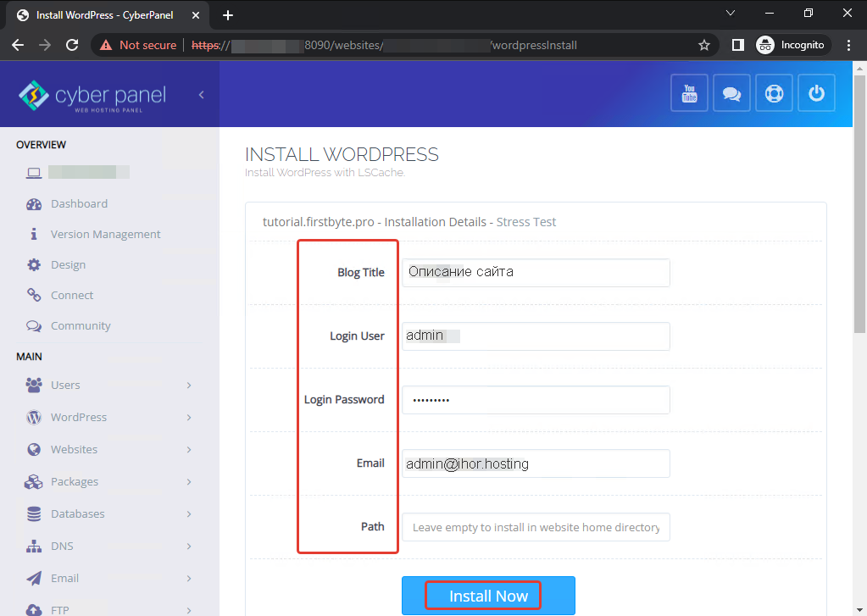The height and width of the screenshot is (616, 867).
Task: Click the Version Management info icon
Action: 34,234
